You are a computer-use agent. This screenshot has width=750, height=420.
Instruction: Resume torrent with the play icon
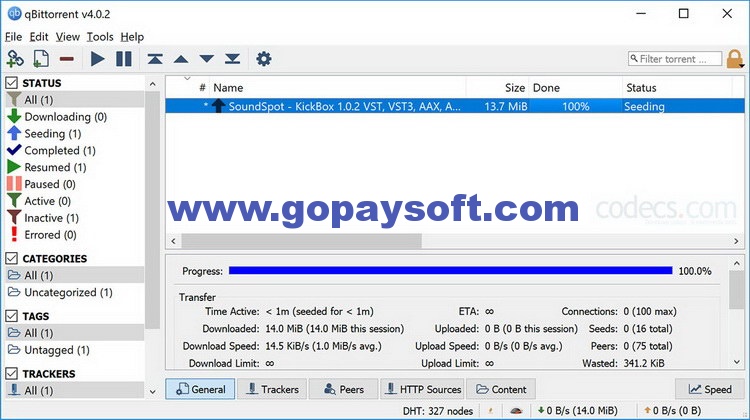click(x=98, y=59)
